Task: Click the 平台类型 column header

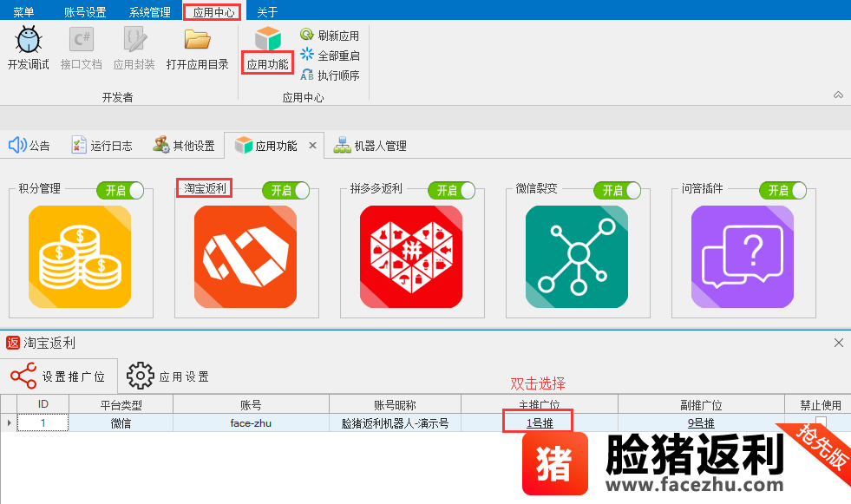Action: tap(121, 405)
